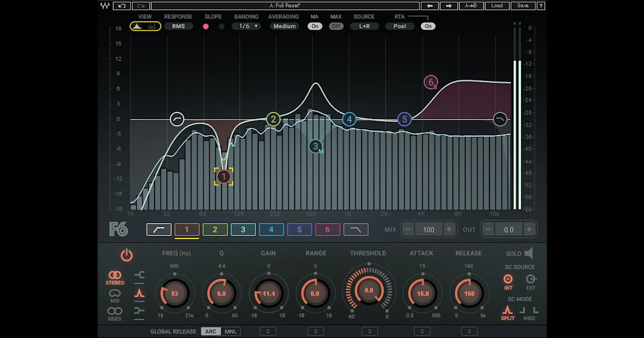Select the low-pass filter band tab

click(356, 230)
